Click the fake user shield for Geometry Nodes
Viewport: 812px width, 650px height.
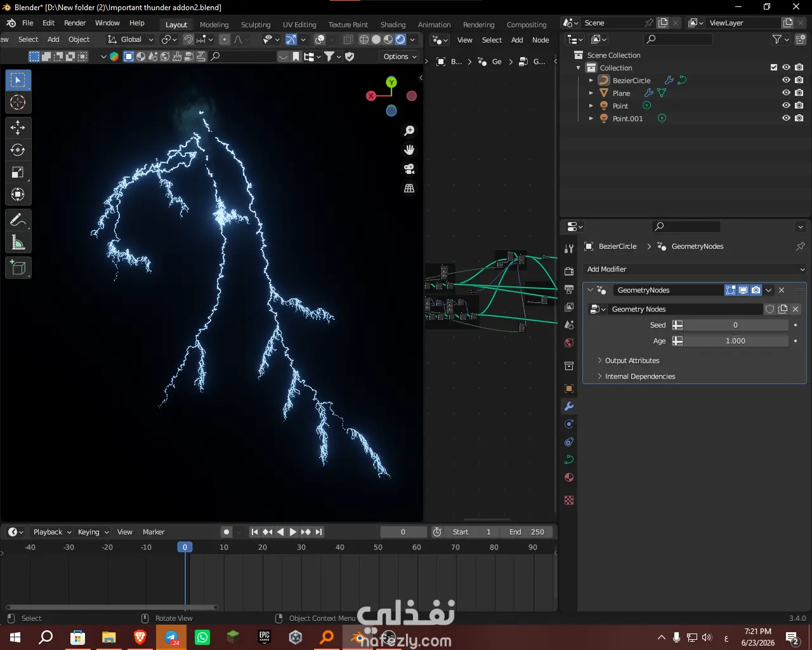pyautogui.click(x=770, y=309)
